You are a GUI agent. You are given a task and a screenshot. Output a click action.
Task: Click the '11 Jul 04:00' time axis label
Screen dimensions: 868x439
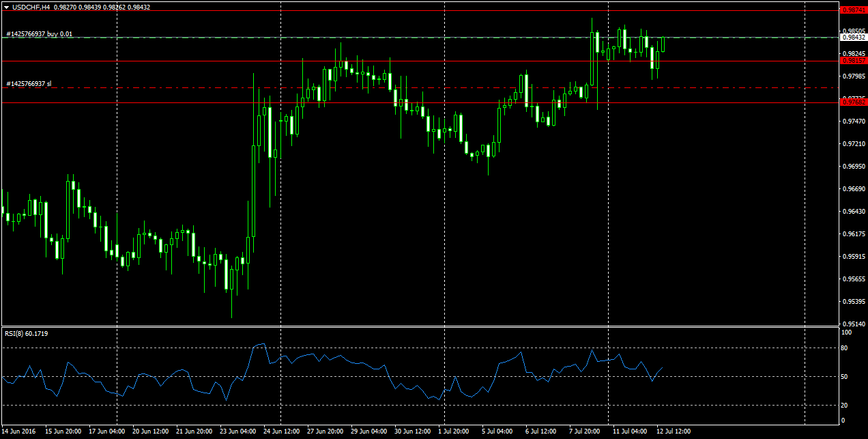tap(631, 431)
